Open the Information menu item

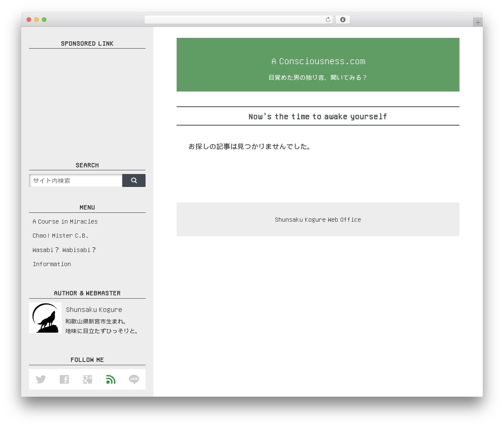pos(52,264)
